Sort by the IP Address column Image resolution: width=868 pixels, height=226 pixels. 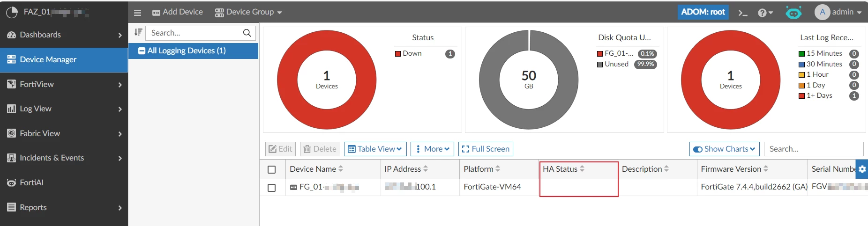pyautogui.click(x=426, y=169)
